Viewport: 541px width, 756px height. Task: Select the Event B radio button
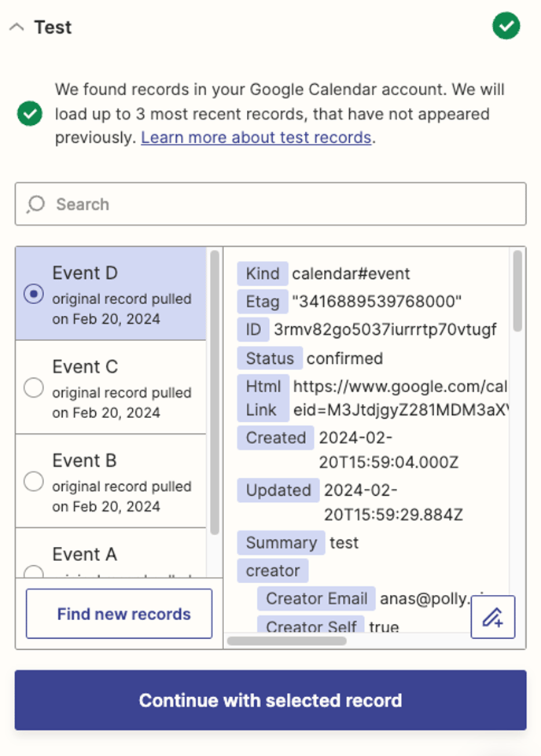coord(34,481)
